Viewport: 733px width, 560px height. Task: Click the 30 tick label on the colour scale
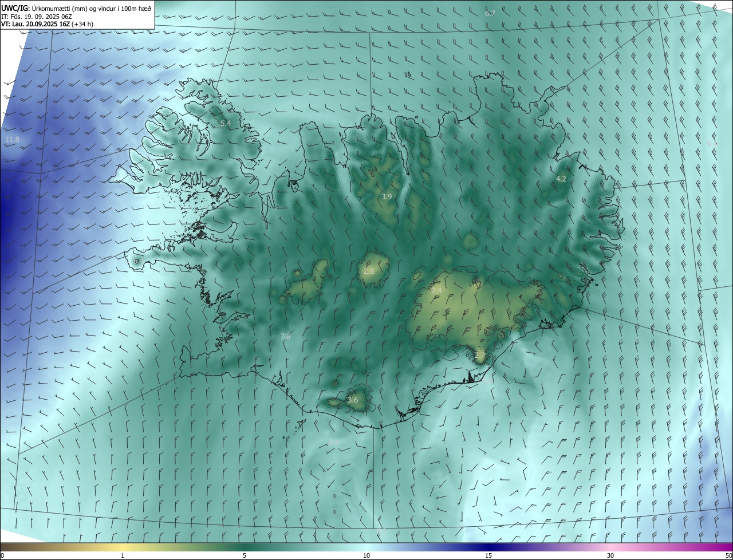[610, 555]
